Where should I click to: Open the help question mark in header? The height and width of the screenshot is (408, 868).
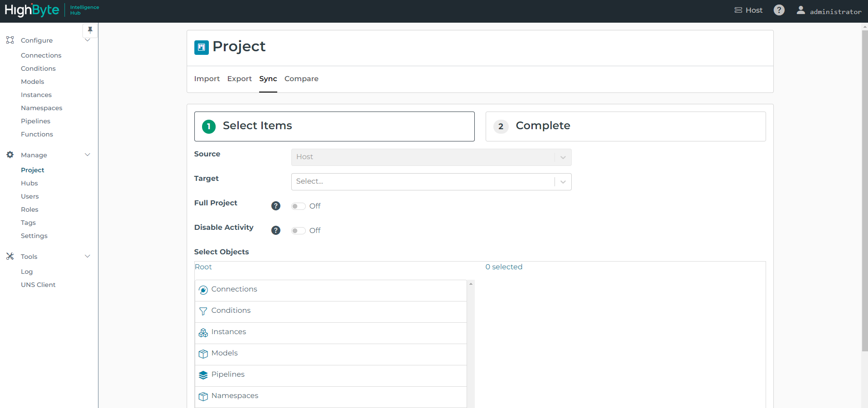coord(779,10)
